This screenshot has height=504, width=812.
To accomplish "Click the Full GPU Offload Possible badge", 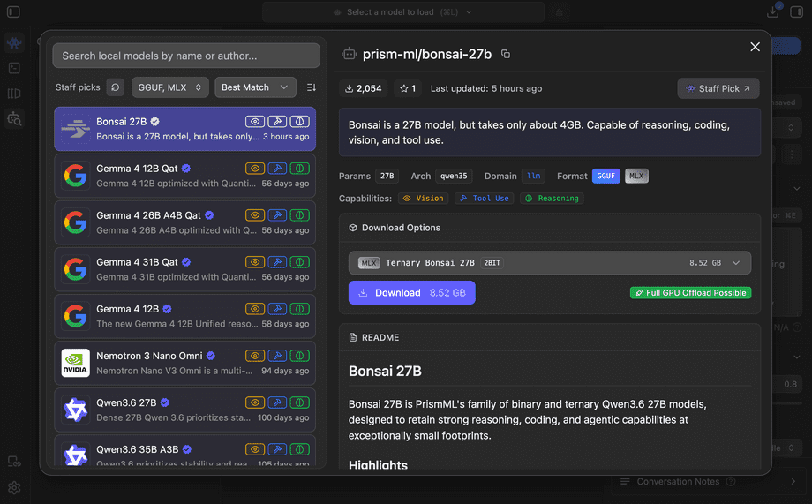I will [690, 293].
